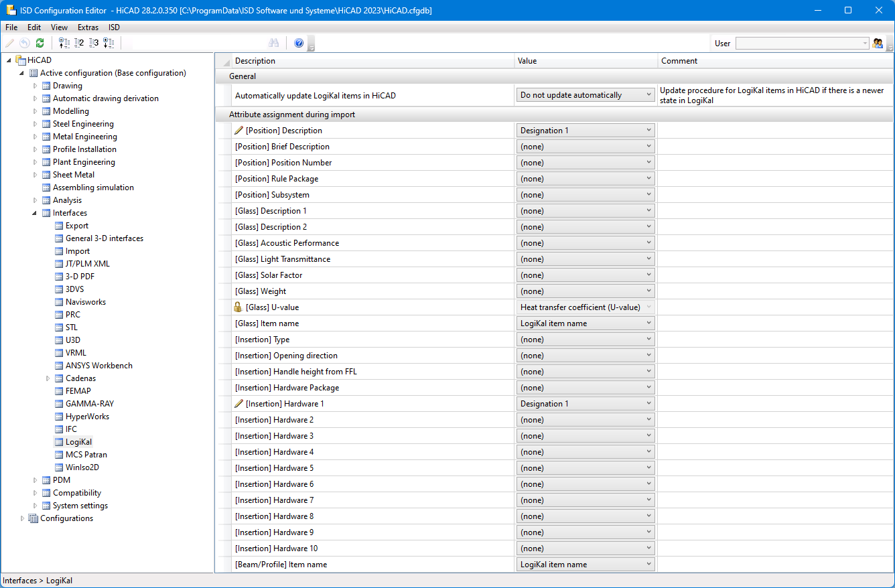Expand the Drawing tree node

(36, 86)
